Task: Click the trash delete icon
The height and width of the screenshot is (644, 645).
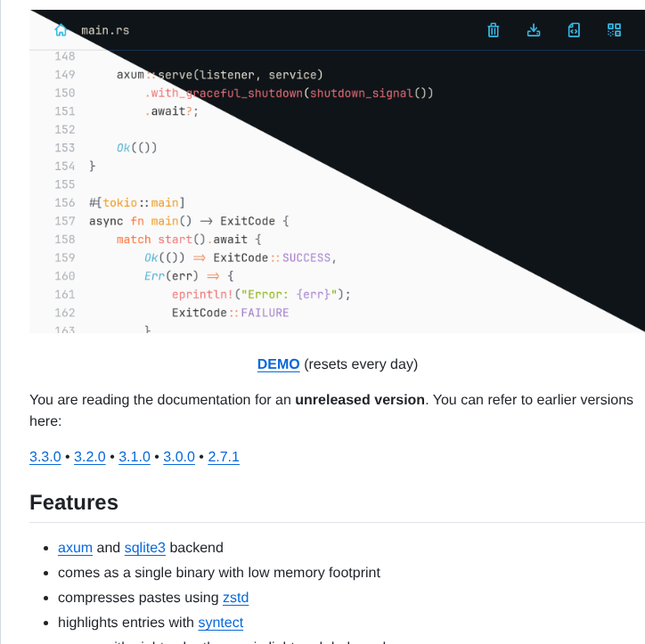Action: click(x=494, y=30)
